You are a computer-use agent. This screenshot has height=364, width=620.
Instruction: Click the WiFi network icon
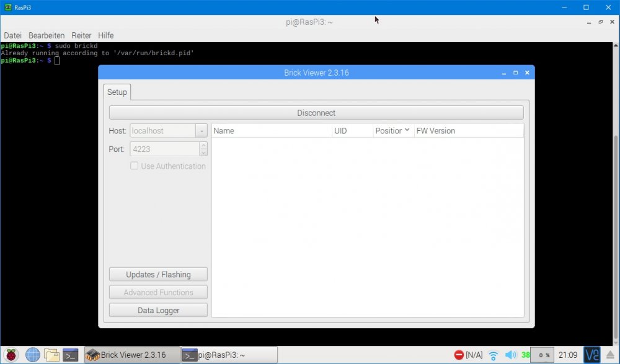click(x=494, y=355)
